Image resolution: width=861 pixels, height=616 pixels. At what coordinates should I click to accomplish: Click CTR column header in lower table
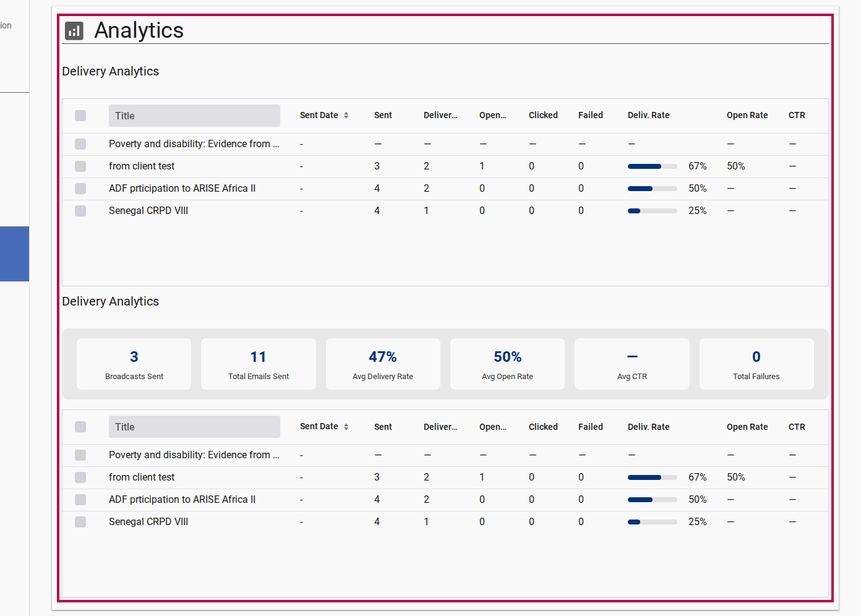[x=797, y=427]
